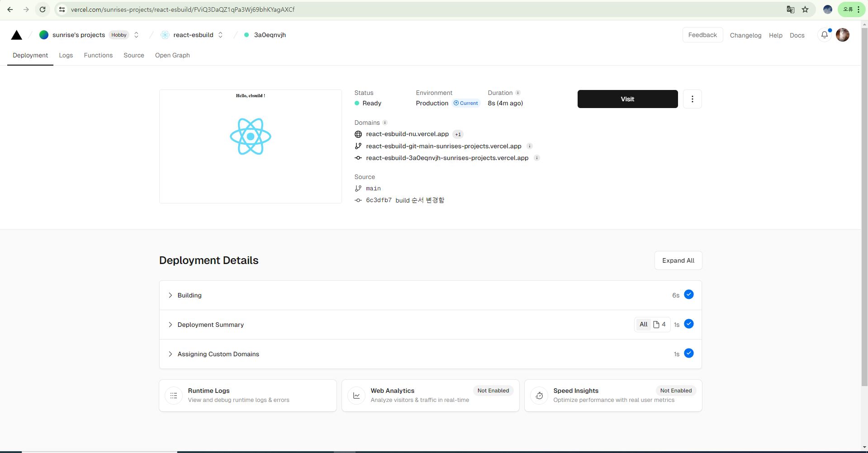Expand the Assigning Custom Domains section
This screenshot has height=453, width=868.
coord(430,354)
